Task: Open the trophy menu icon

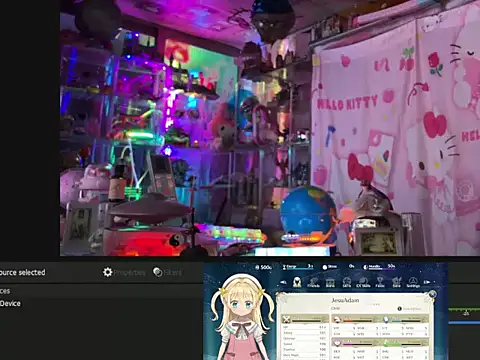Action: click(x=380, y=283)
